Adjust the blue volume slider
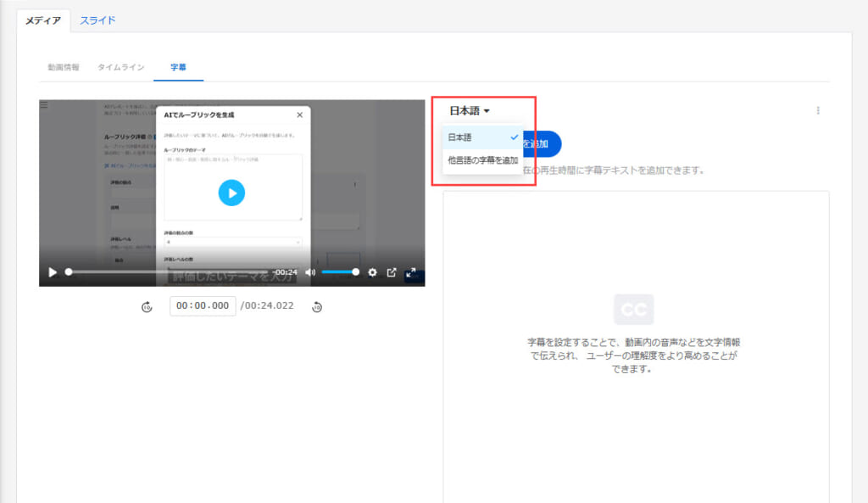868x503 pixels. (x=339, y=272)
